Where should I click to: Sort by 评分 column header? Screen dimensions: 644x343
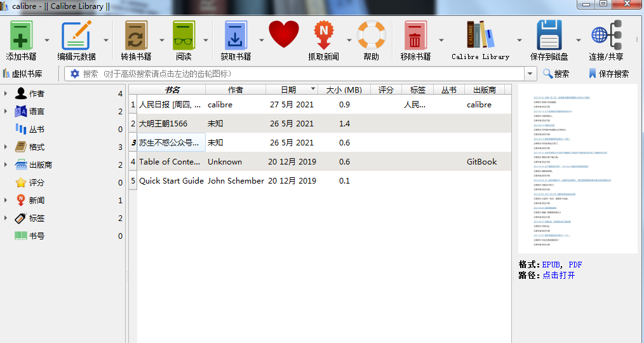coord(386,90)
